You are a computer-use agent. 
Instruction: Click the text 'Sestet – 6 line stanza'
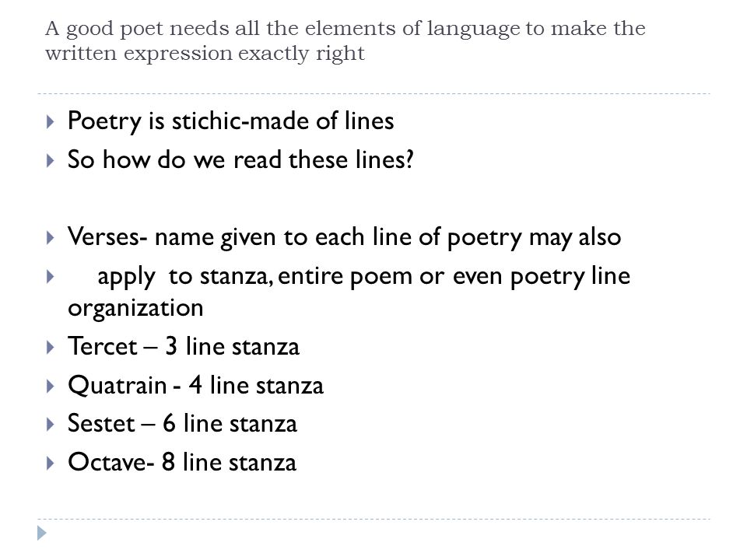[182, 423]
